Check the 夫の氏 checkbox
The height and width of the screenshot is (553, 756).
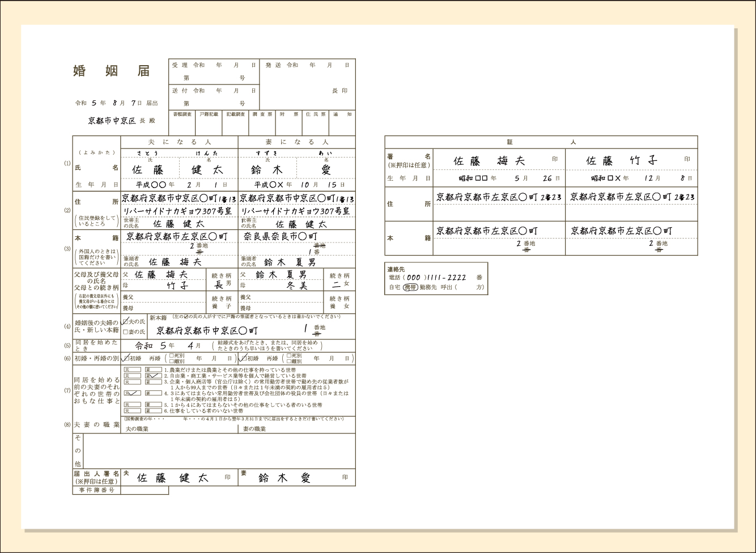pyautogui.click(x=125, y=322)
